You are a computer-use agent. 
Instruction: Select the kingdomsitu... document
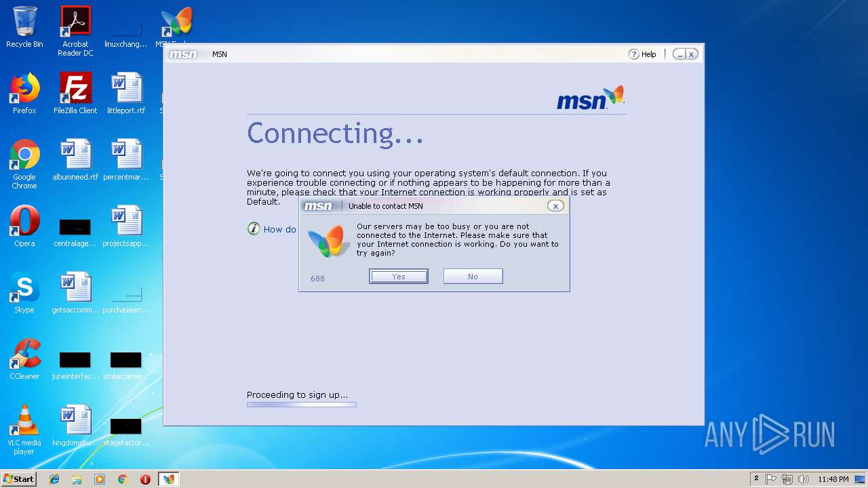75,426
